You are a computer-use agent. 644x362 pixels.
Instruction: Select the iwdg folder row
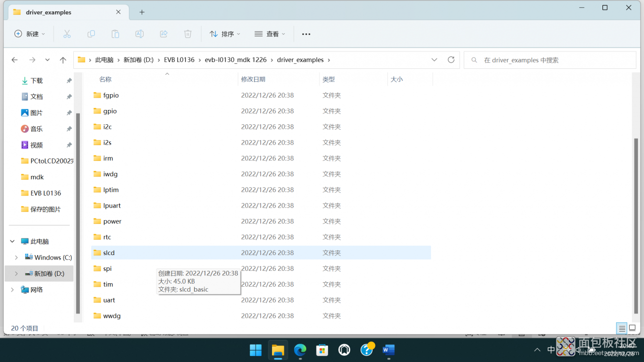click(x=261, y=174)
